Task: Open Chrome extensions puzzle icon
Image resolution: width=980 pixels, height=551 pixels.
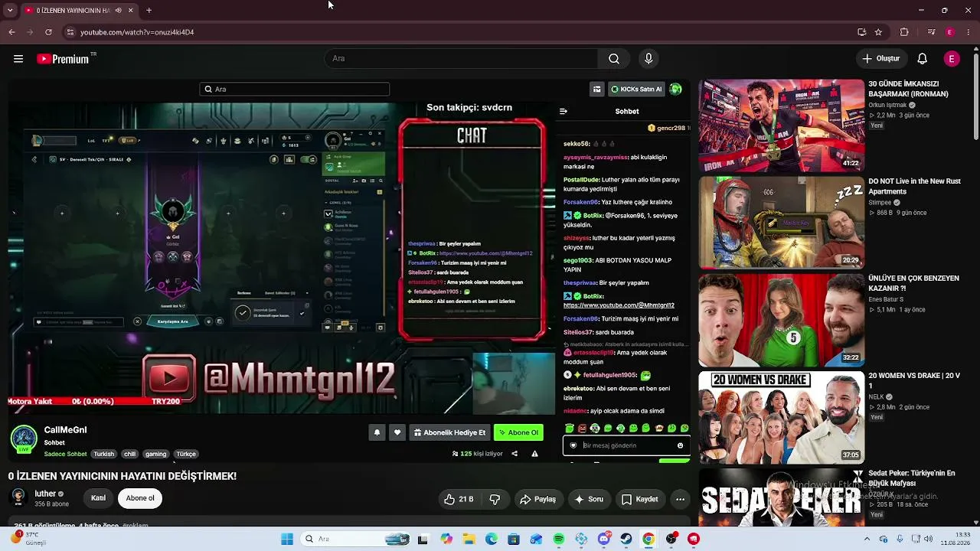Action: pos(904,32)
